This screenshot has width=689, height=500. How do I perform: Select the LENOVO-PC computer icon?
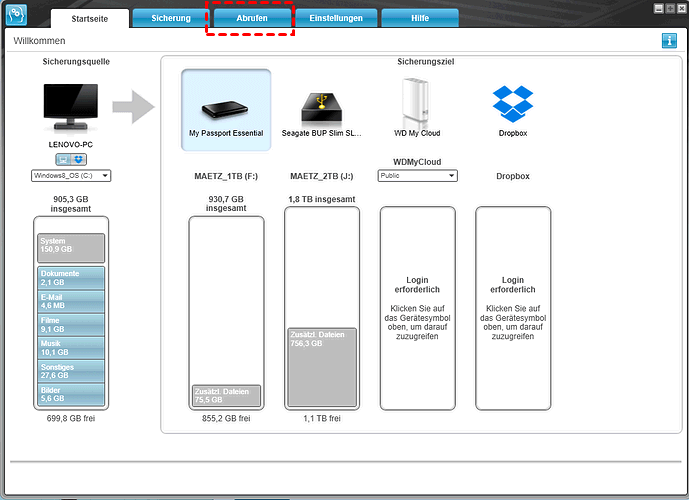click(x=71, y=108)
